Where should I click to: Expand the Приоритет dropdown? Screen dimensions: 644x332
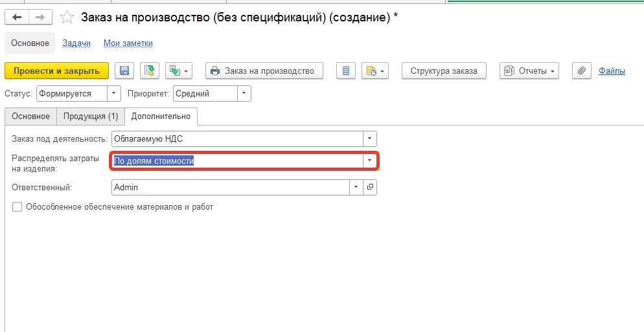coord(244,94)
